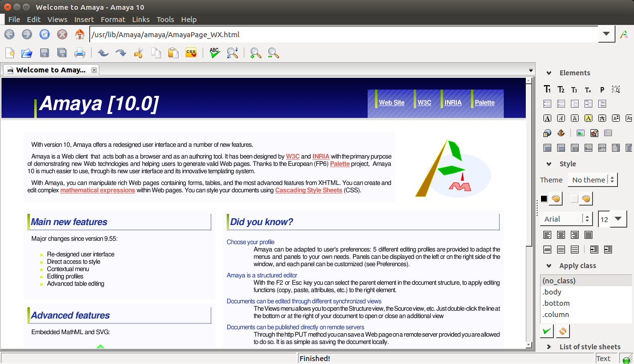Viewport: 634px width, 364px height.
Task: Open the address bar history dropdown
Action: pos(606,34)
